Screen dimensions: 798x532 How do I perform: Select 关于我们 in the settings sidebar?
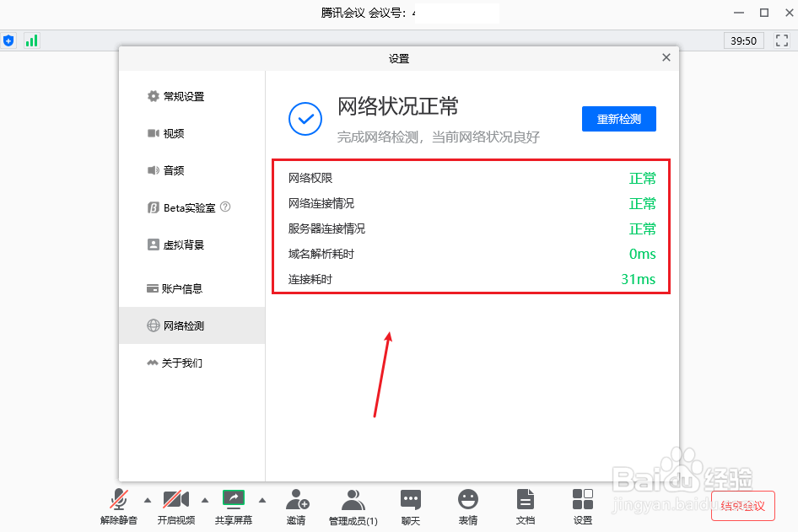coord(191,363)
